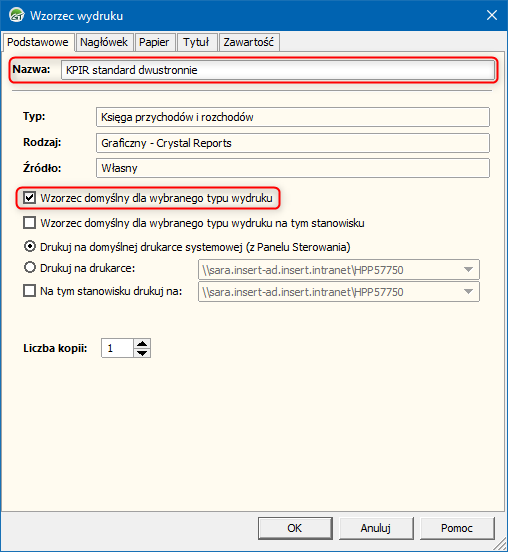The width and height of the screenshot is (508, 552).
Task: Open the Nagłówek tab
Action: (x=104, y=42)
